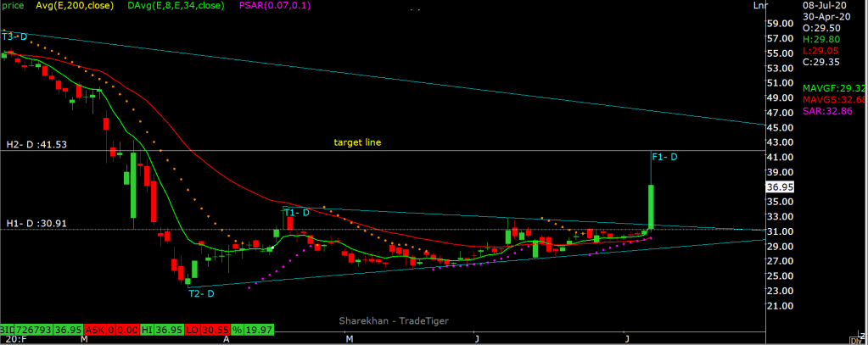Screen dimensions: 868x345
Task: Click the 36.95 current price tag on axis
Action: (779, 186)
